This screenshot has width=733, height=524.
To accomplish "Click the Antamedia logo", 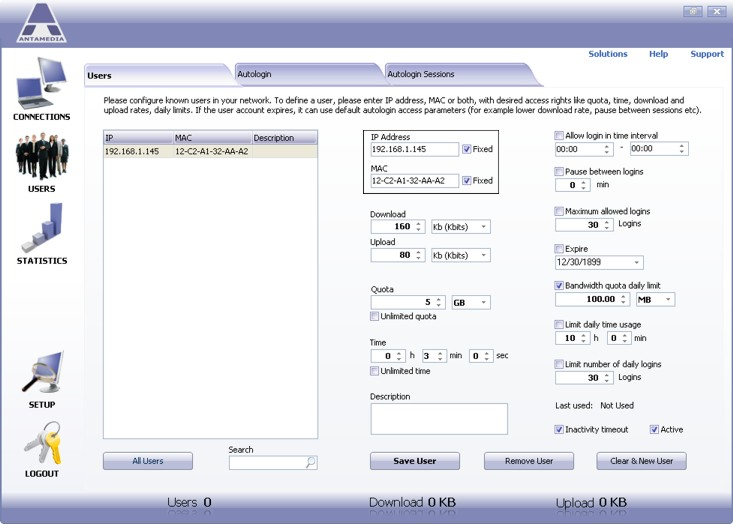I will click(41, 24).
